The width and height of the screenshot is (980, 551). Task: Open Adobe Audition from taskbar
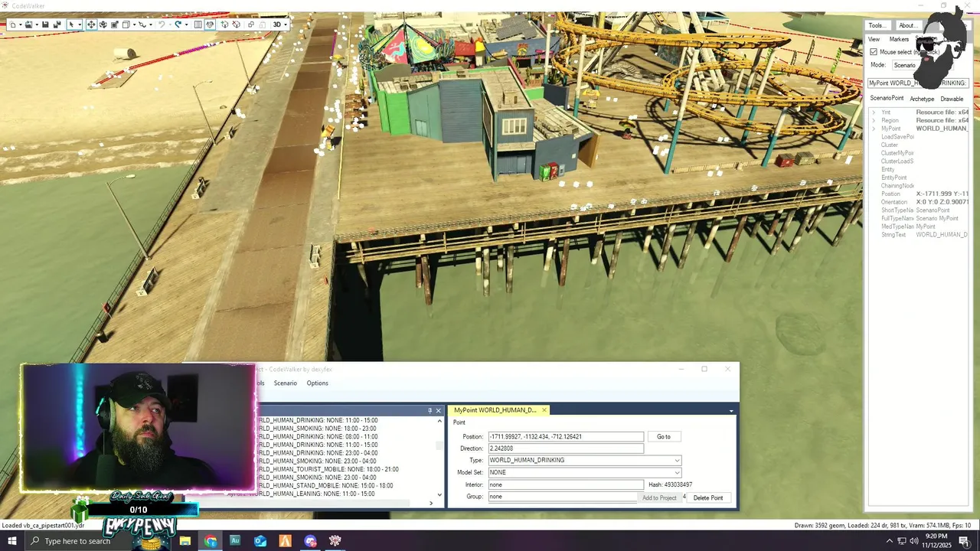[x=235, y=541]
